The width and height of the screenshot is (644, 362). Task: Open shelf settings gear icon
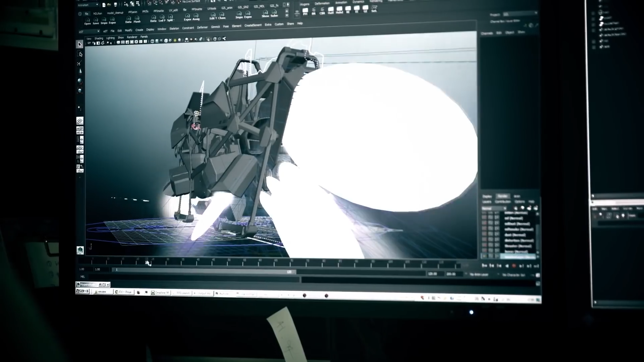click(x=80, y=14)
